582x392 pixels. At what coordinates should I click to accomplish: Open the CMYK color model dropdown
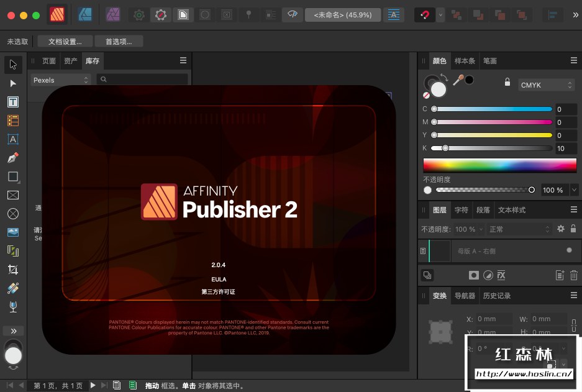546,85
